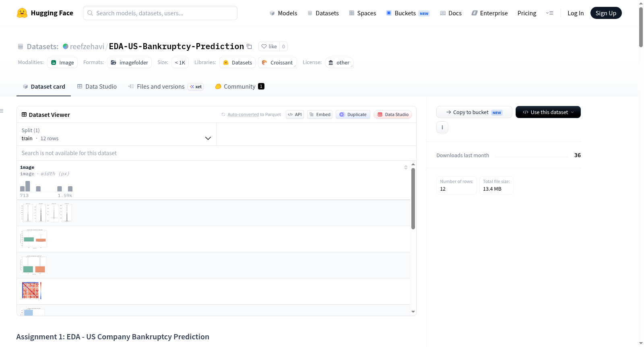The image size is (644, 347).
Task: Click the Datasets: breadcrumb link
Action: [43, 46]
